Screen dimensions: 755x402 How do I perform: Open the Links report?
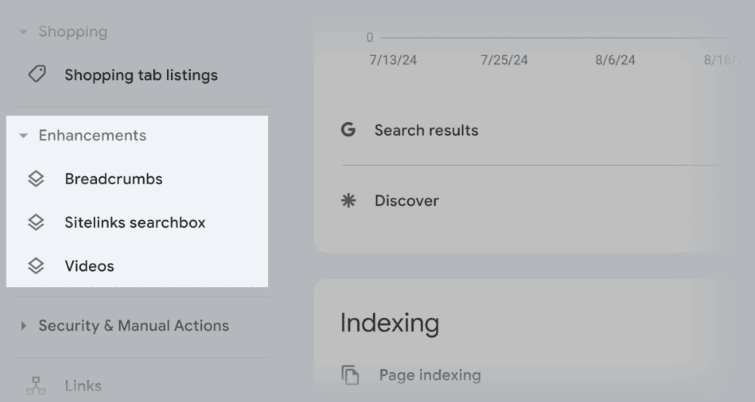click(83, 386)
